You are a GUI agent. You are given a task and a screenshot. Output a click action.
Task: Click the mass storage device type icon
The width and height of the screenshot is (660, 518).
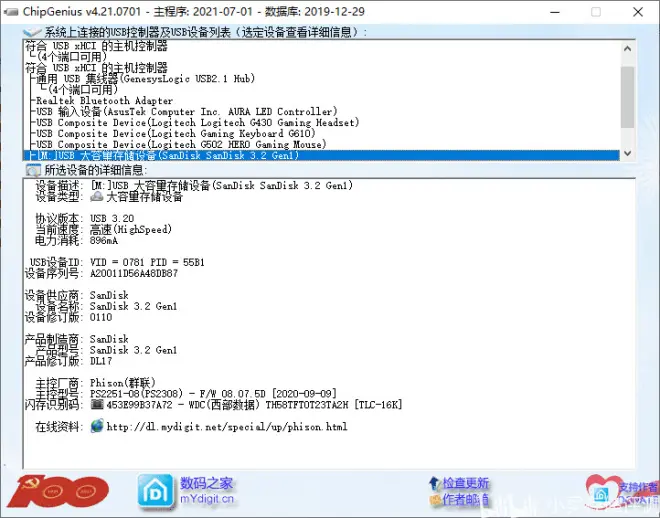[97, 197]
